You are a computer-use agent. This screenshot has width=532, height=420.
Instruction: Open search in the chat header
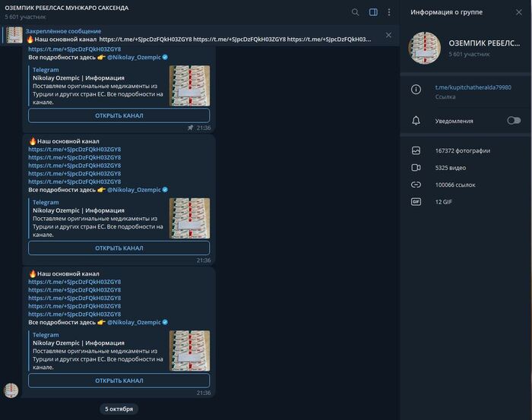(355, 12)
